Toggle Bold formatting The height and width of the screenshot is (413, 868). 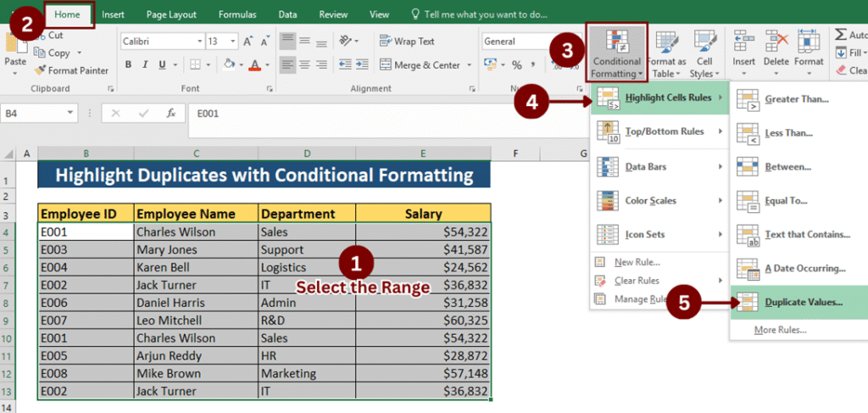coord(129,65)
